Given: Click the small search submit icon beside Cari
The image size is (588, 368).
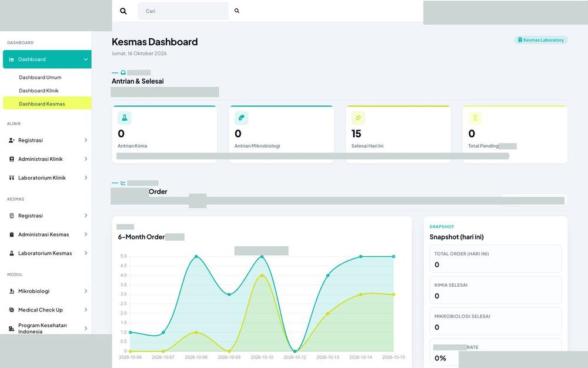Looking at the screenshot, I should 237,11.
